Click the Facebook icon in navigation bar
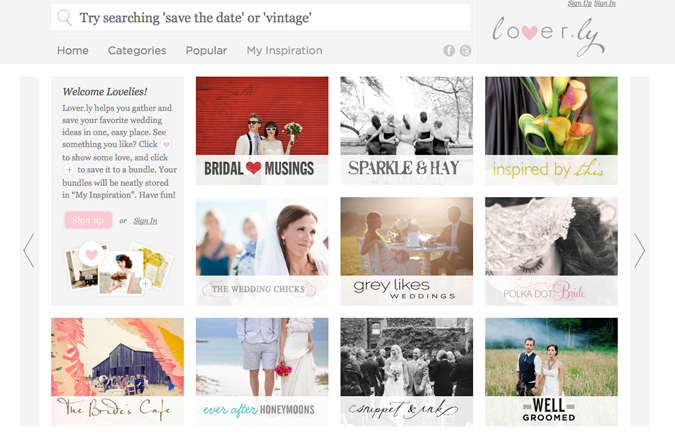675x439 pixels. click(x=449, y=51)
